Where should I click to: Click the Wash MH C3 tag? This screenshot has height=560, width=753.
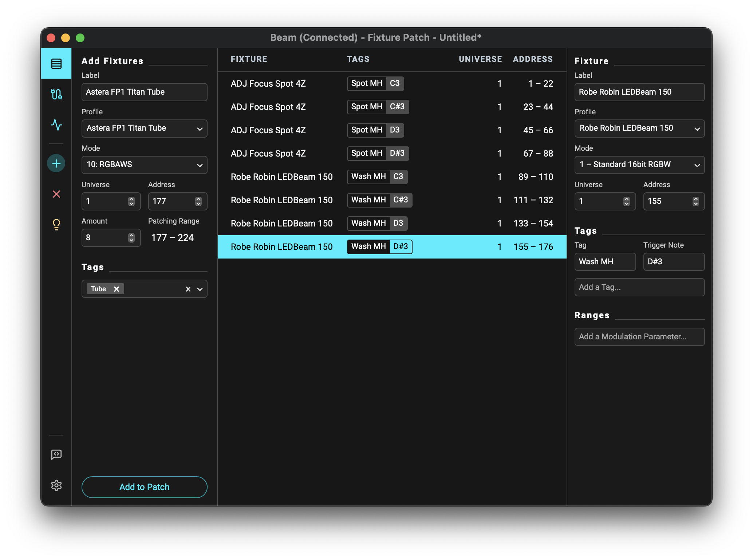(x=377, y=177)
